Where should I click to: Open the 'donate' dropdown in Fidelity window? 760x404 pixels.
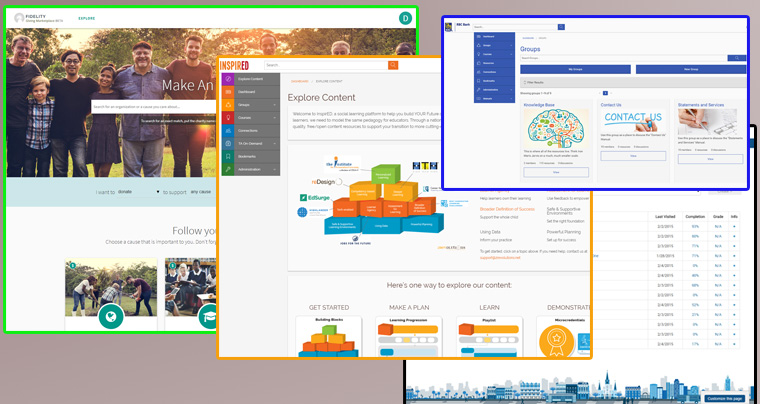point(139,192)
